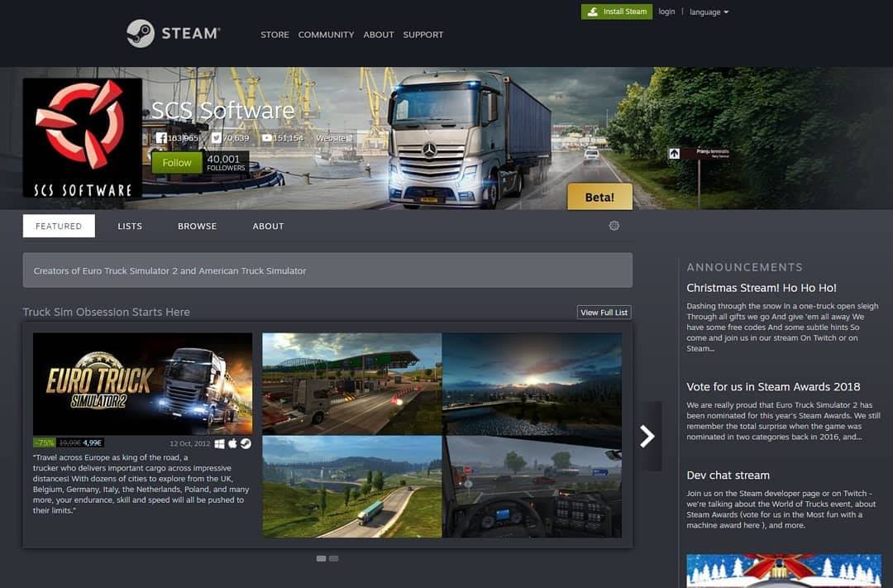Click the 4,99€ discounted price

92,442
